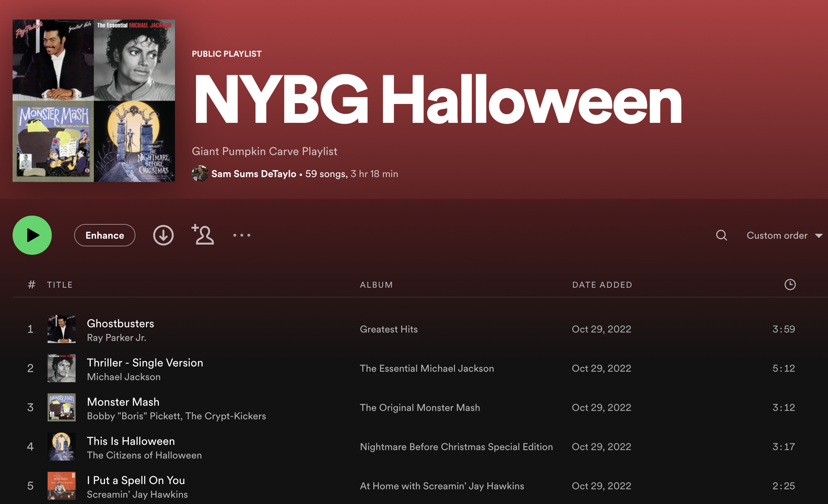Click the Monster Mash track cover thumbnail
Viewport: 828px width, 504px height.
(x=62, y=407)
